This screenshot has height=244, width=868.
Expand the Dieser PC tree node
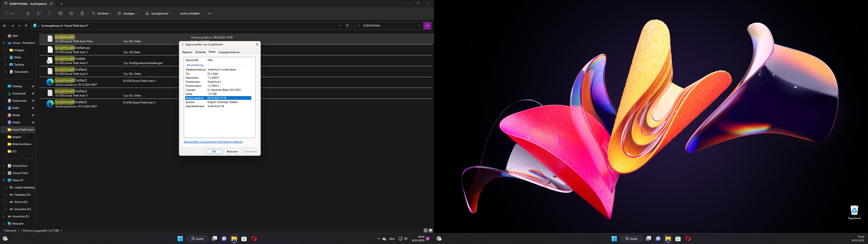coord(4,180)
